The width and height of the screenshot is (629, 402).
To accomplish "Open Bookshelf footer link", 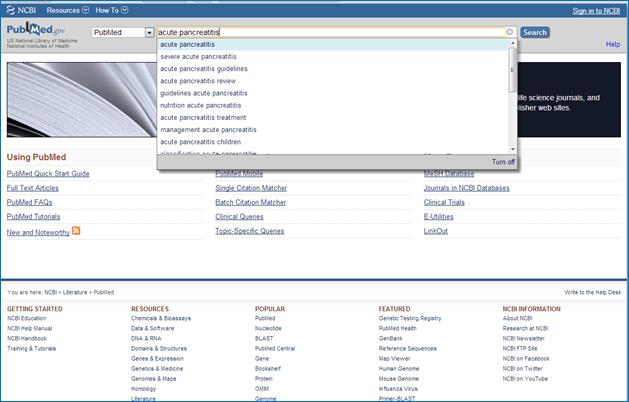I will (x=268, y=368).
